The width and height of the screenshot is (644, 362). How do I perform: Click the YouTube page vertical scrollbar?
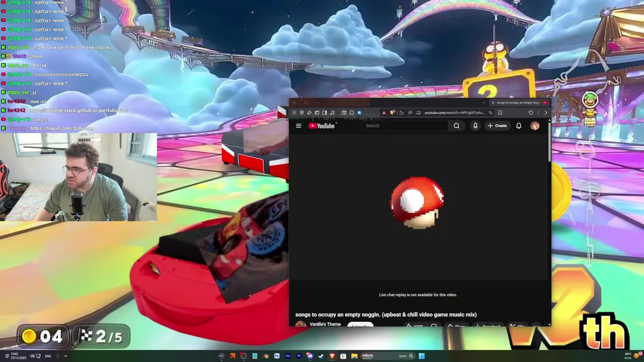[549, 143]
